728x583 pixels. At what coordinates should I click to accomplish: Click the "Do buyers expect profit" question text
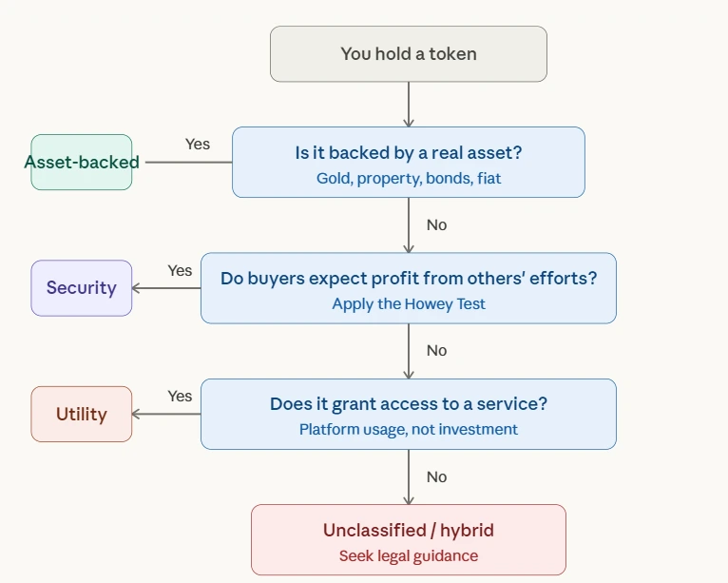409,278
